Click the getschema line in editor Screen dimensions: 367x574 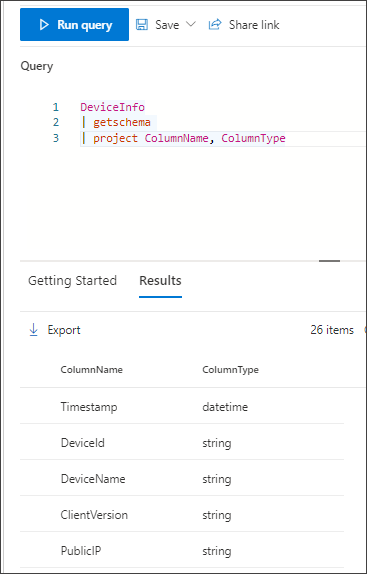121,122
